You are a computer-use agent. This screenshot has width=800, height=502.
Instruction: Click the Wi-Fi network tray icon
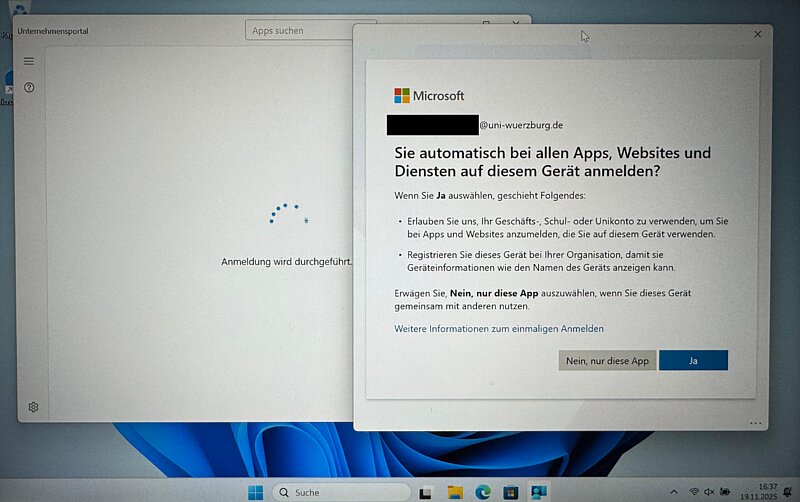[x=694, y=492]
